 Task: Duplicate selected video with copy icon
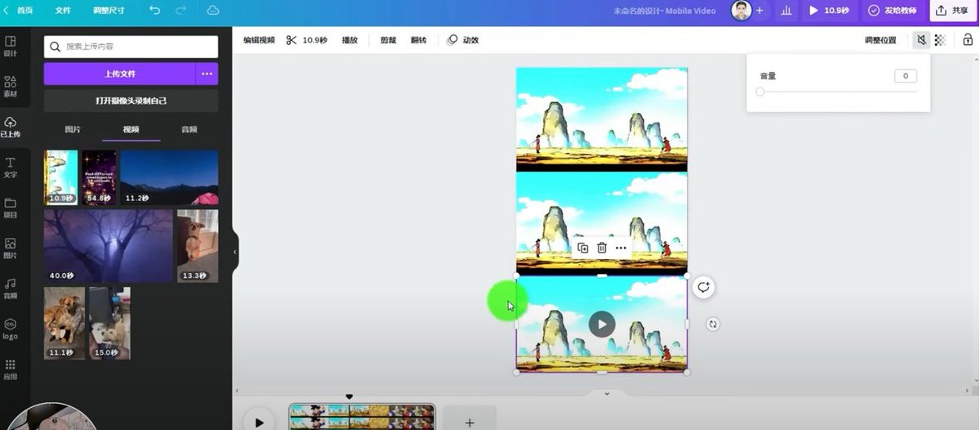tap(582, 248)
